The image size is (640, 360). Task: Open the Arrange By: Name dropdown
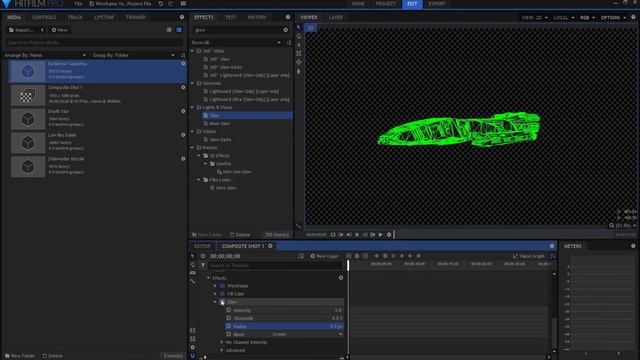(45, 55)
